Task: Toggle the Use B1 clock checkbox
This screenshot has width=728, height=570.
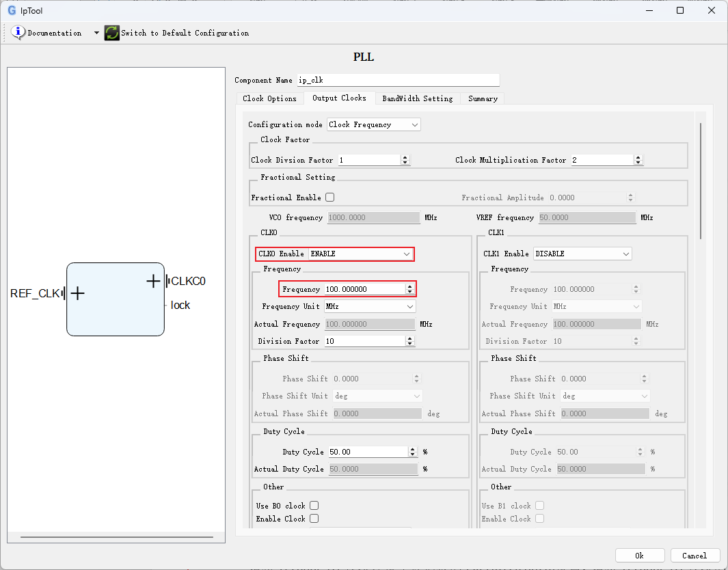Action: (539, 506)
